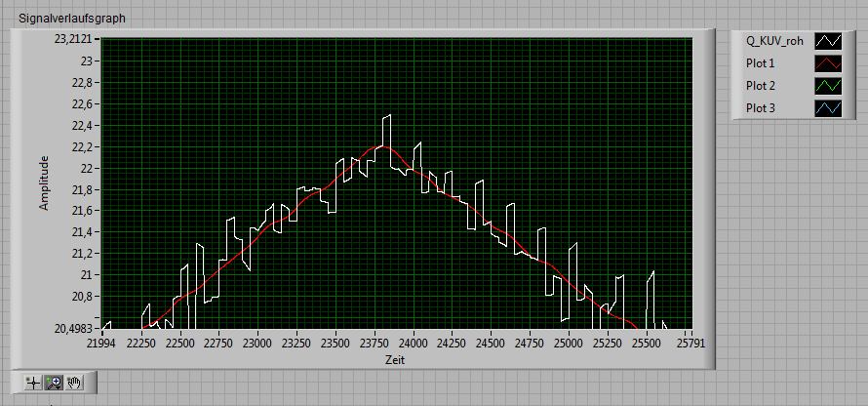Select the crosshair cursor movement tool
This screenshot has height=406, width=868.
coord(34,383)
